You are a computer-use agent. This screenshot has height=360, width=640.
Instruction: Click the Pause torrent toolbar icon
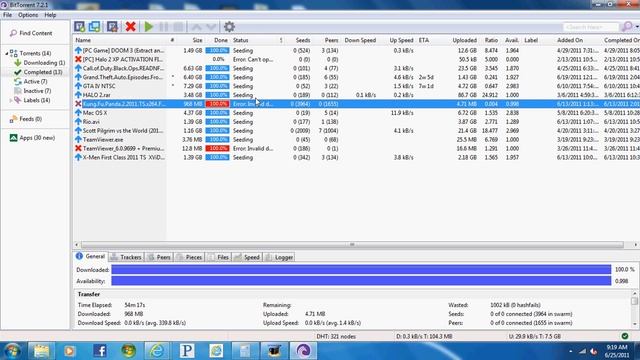point(164,27)
